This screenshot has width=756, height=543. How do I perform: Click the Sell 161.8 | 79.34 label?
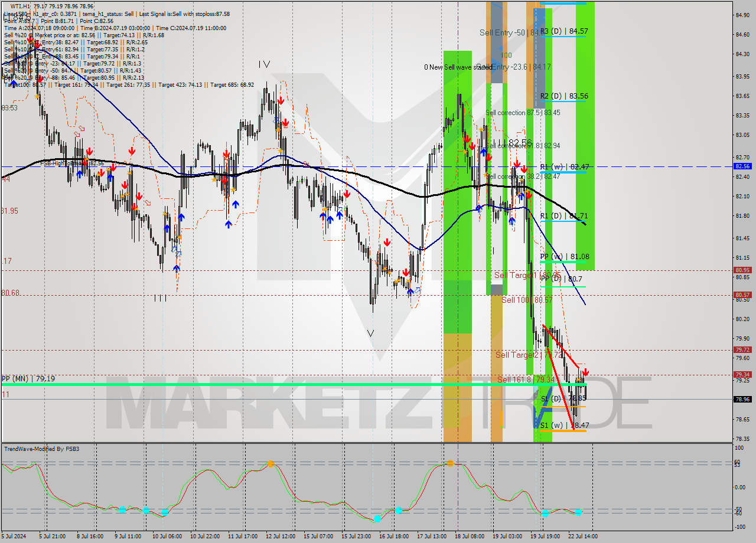[x=526, y=380]
